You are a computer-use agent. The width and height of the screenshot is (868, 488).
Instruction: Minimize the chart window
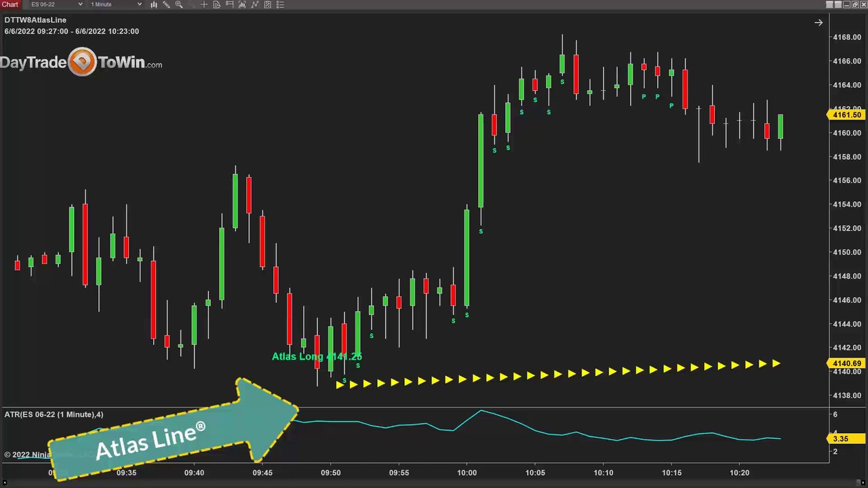[846, 5]
